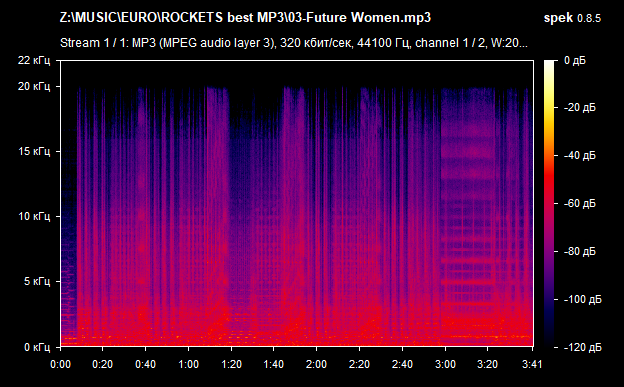Click the '10 кГц' frequency axis label
Image resolution: width=624 pixels, height=387 pixels.
[x=34, y=217]
